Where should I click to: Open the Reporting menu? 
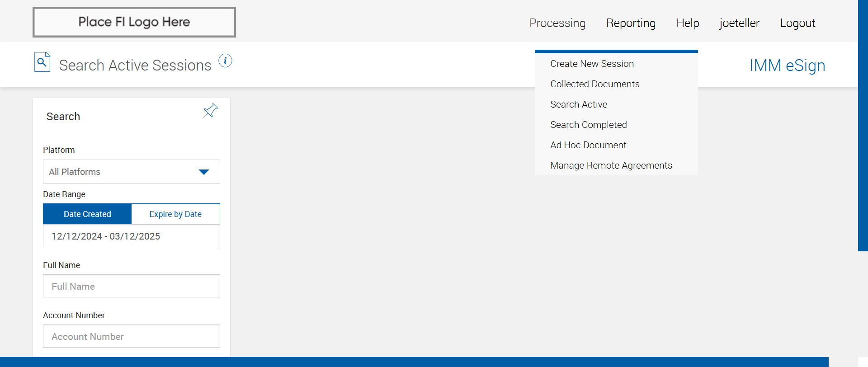[631, 23]
